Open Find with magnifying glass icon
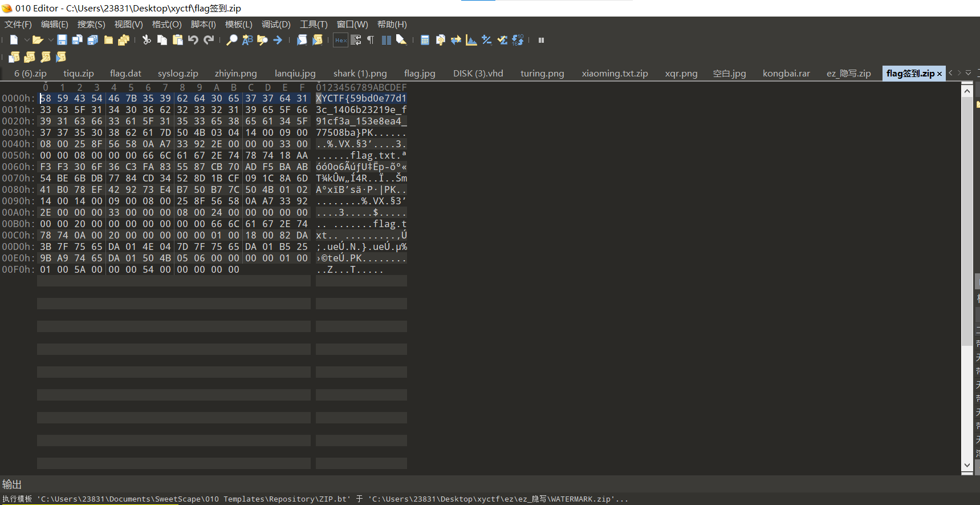This screenshot has height=505, width=980. point(232,40)
